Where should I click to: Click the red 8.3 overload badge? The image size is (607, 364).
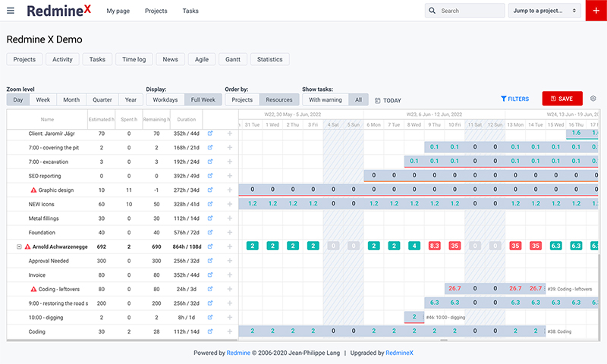(x=434, y=246)
